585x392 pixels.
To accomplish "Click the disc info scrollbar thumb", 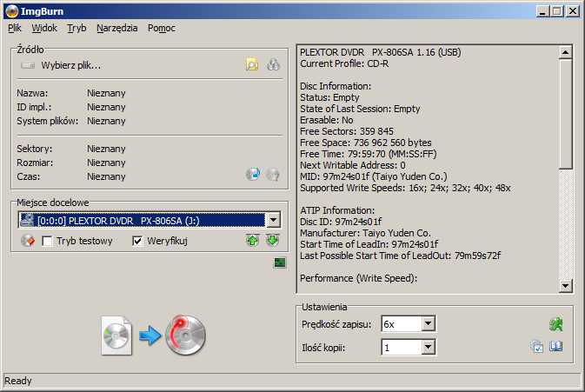I will tap(566, 114).
